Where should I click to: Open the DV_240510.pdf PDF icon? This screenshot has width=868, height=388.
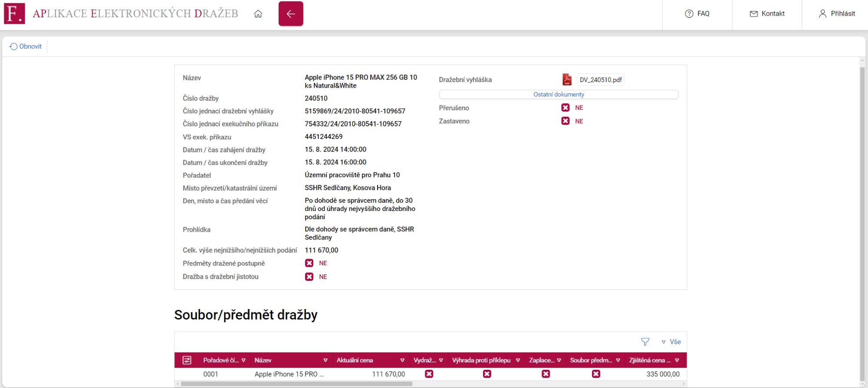pyautogui.click(x=567, y=79)
